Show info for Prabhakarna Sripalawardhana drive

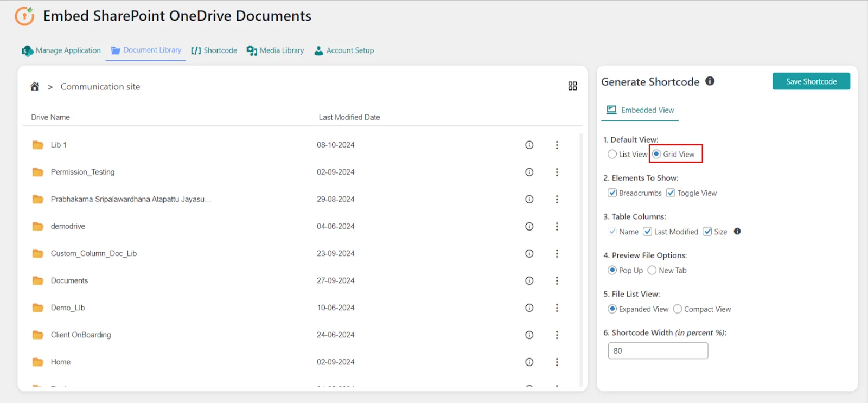[x=529, y=199]
